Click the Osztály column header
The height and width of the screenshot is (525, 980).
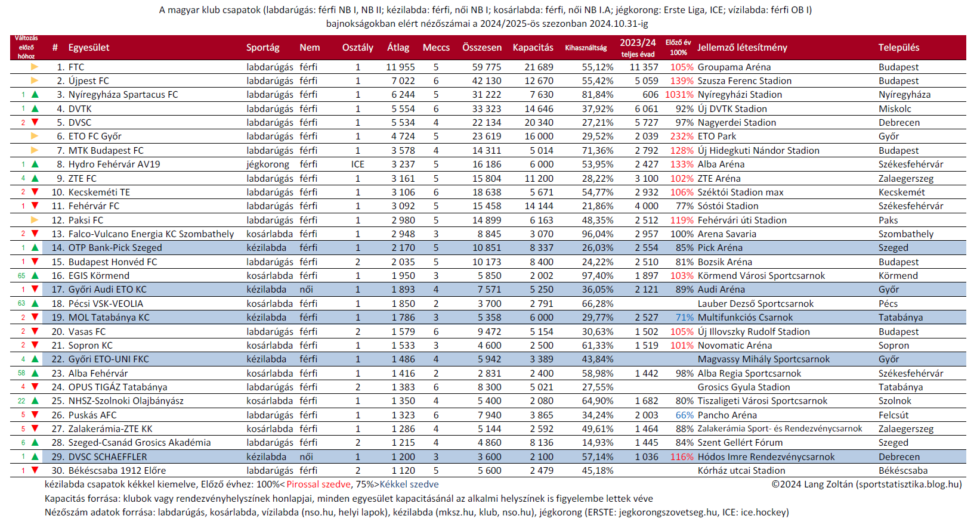click(358, 48)
